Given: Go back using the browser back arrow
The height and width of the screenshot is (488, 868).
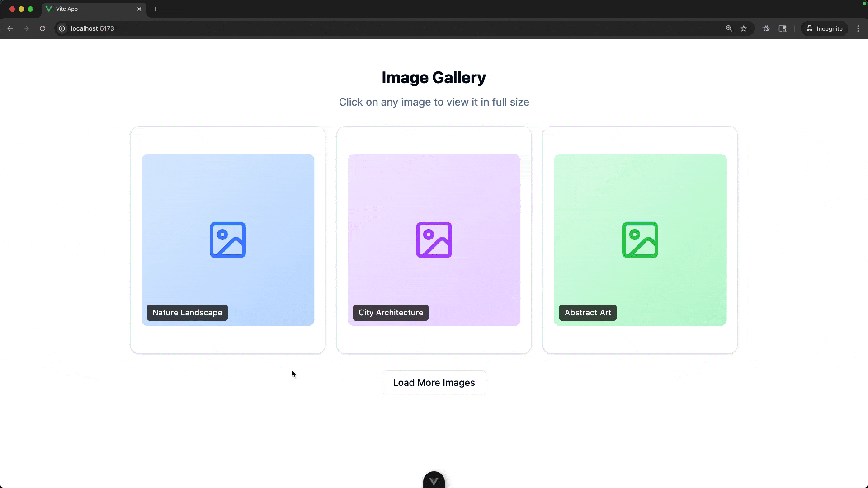Looking at the screenshot, I should 10,28.
